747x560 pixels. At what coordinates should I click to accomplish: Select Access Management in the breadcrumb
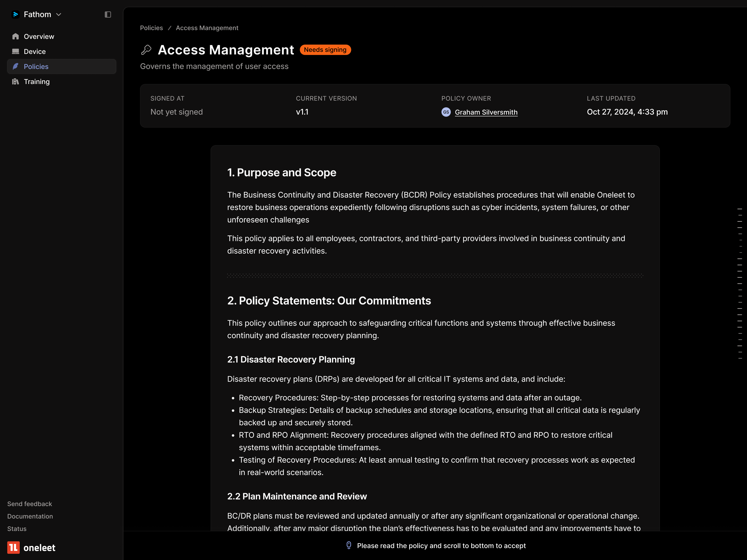tap(207, 28)
